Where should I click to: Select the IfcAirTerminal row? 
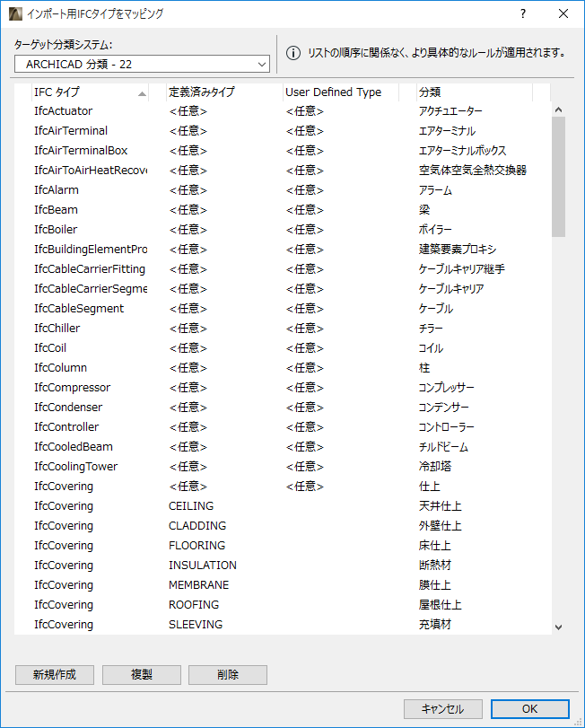[x=283, y=131]
